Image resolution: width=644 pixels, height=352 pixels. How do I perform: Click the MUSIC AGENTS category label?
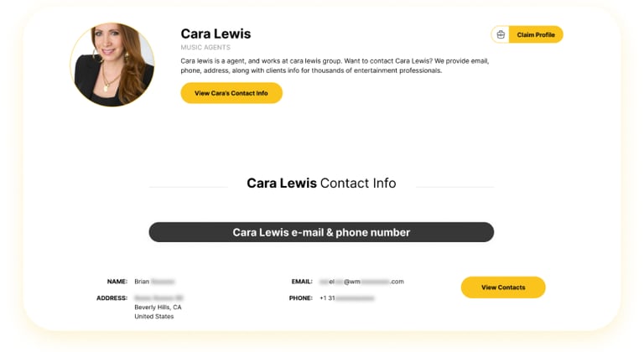(205, 48)
